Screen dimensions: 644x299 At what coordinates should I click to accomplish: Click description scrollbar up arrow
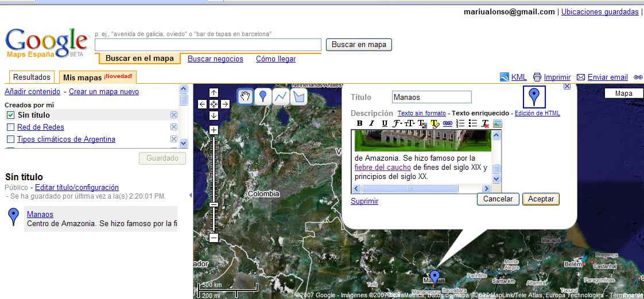point(496,135)
